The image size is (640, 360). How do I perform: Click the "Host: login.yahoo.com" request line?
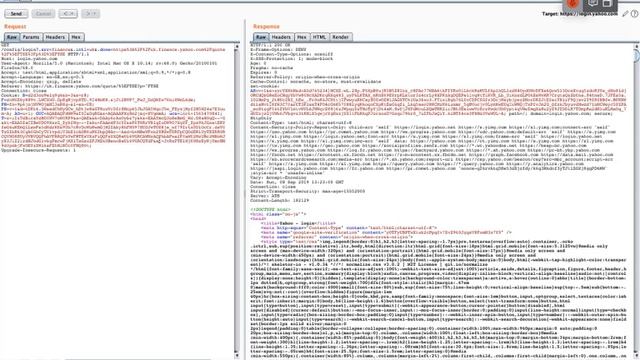pyautogui.click(x=29, y=59)
